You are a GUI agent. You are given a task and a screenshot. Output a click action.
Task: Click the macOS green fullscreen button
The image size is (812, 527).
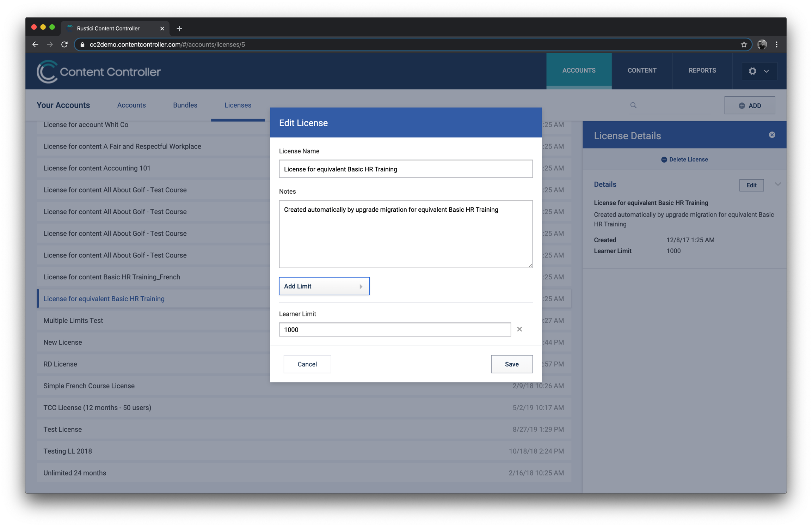[x=52, y=27]
